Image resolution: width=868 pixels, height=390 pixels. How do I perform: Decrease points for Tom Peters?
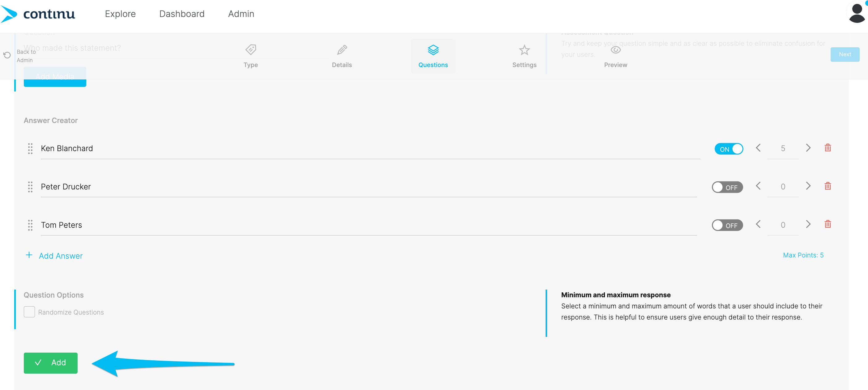(758, 224)
